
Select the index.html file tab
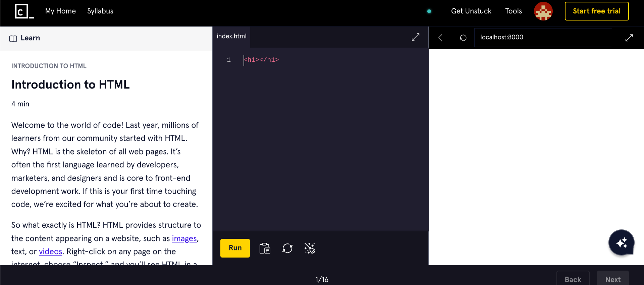coord(231,36)
